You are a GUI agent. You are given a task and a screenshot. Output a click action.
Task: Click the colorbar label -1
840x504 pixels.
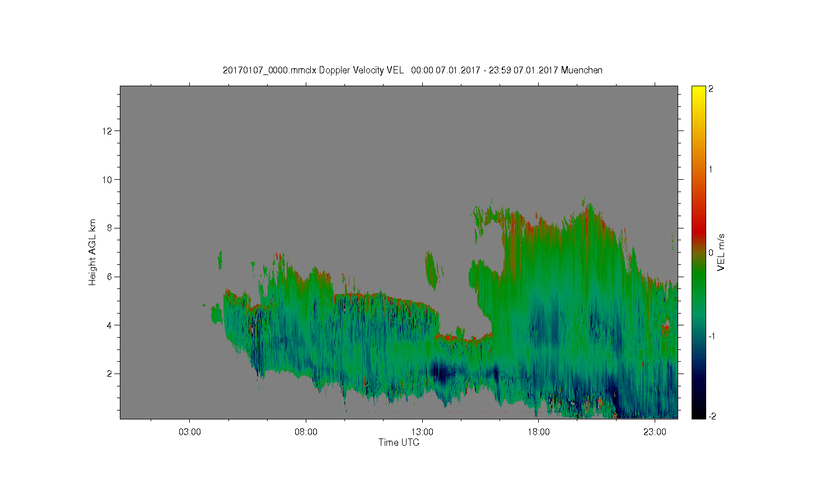pos(711,336)
